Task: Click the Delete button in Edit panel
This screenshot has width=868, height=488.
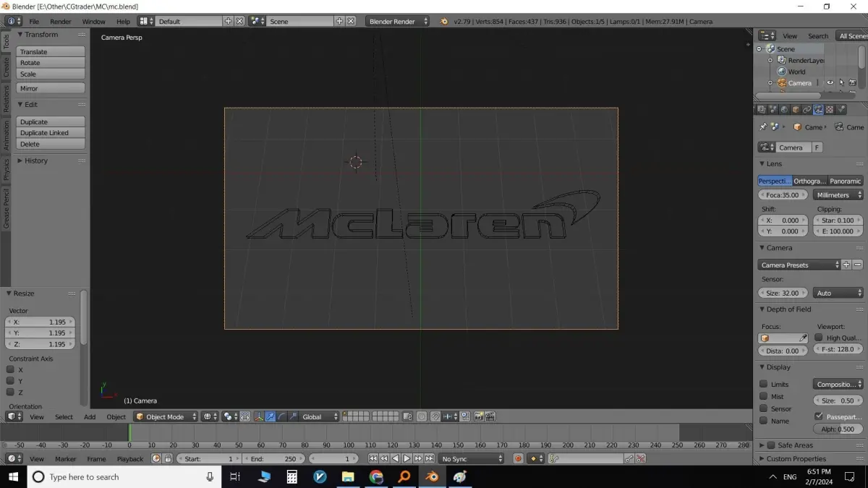Action: [x=51, y=144]
